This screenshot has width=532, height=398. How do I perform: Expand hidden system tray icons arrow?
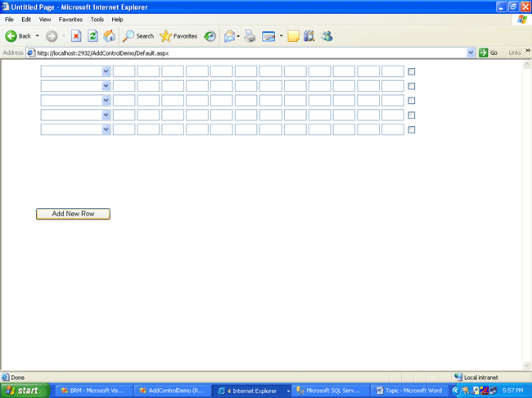point(456,391)
